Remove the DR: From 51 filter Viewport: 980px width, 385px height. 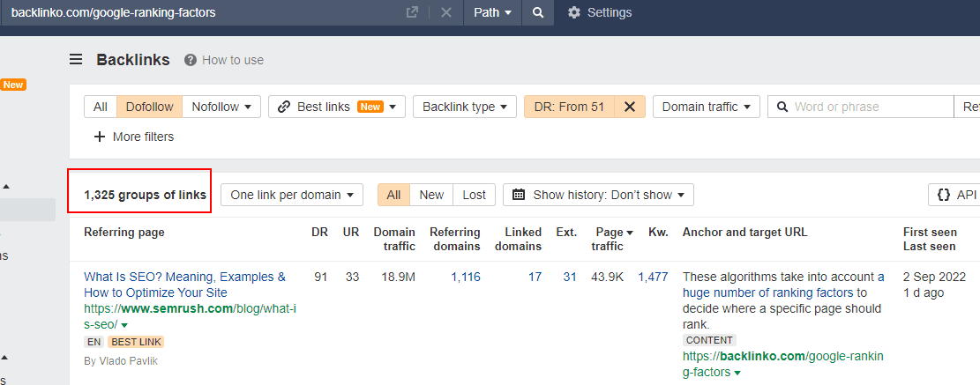(630, 107)
